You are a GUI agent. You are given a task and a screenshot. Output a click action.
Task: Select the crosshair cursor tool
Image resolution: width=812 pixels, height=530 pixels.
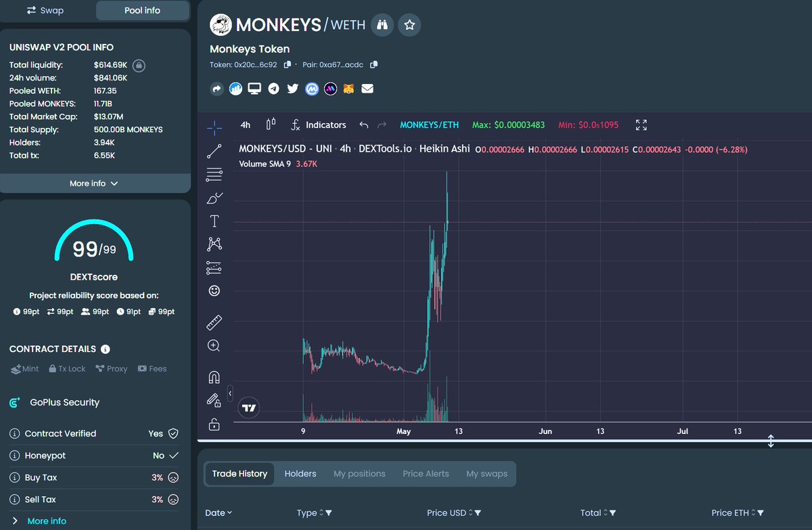click(x=214, y=127)
